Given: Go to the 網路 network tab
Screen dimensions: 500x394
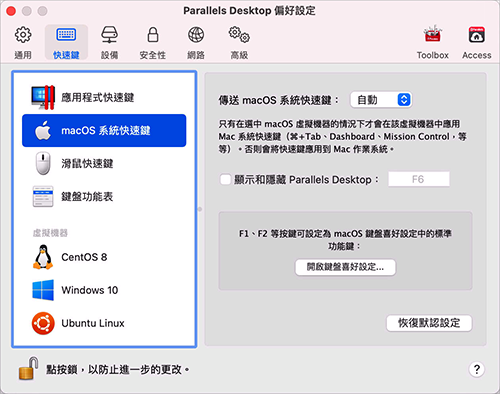Looking at the screenshot, I should click(196, 43).
